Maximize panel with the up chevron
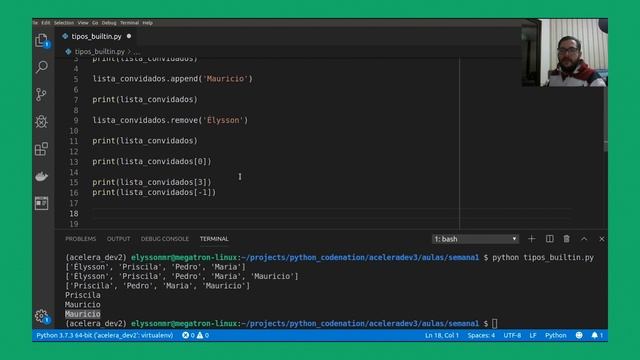Image resolution: width=640 pixels, height=360 pixels. pos(584,239)
